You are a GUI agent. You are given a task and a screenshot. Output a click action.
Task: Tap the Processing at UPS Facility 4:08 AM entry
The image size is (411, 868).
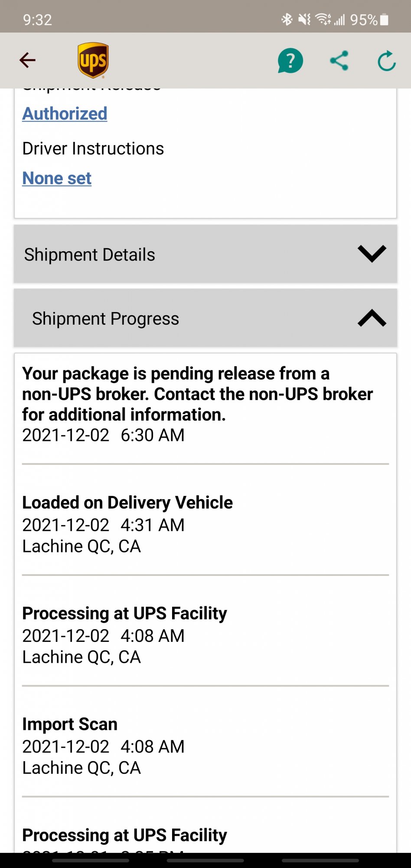(x=124, y=614)
